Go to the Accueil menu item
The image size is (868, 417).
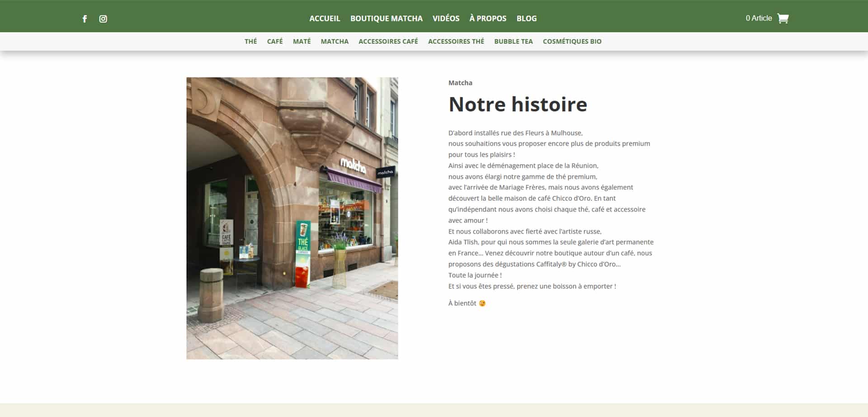click(x=324, y=19)
